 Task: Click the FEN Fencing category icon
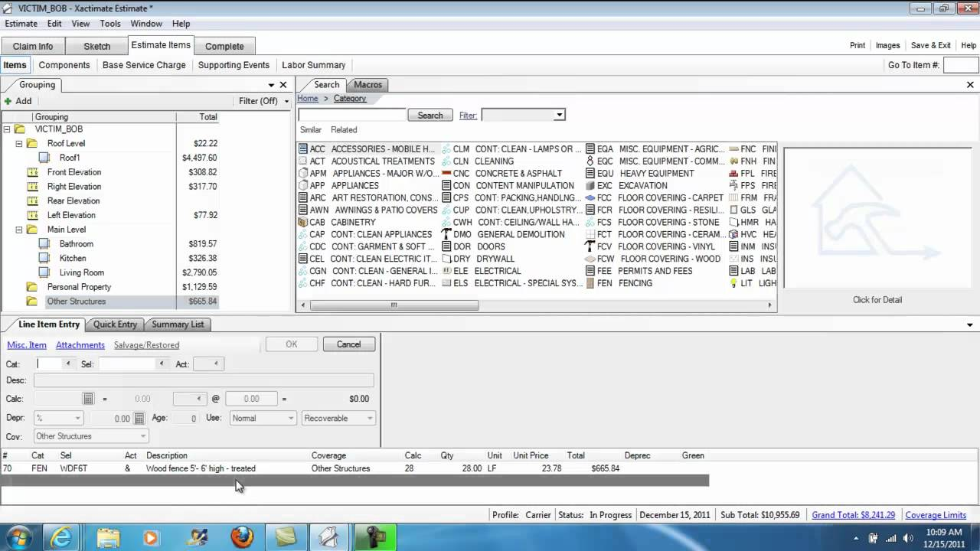click(590, 283)
